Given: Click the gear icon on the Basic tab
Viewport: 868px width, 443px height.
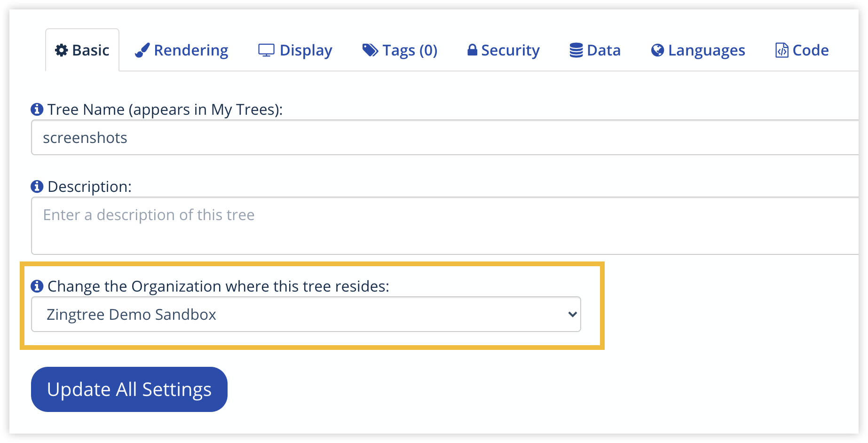Looking at the screenshot, I should [x=61, y=50].
